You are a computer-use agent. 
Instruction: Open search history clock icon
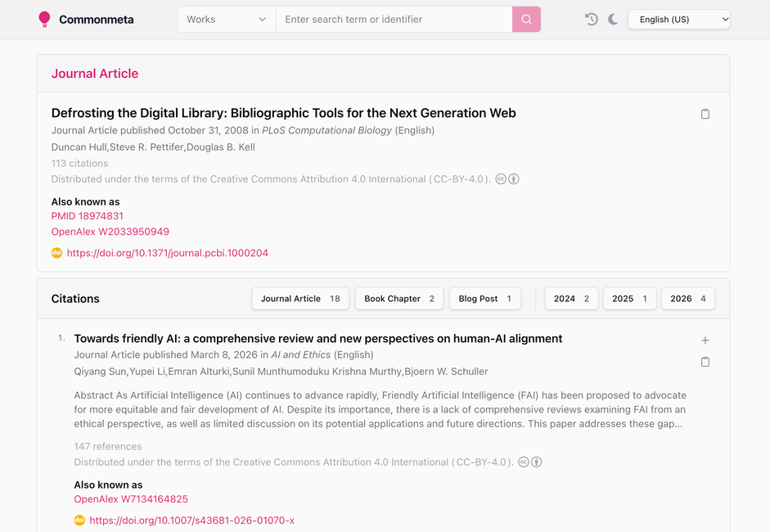tap(592, 19)
